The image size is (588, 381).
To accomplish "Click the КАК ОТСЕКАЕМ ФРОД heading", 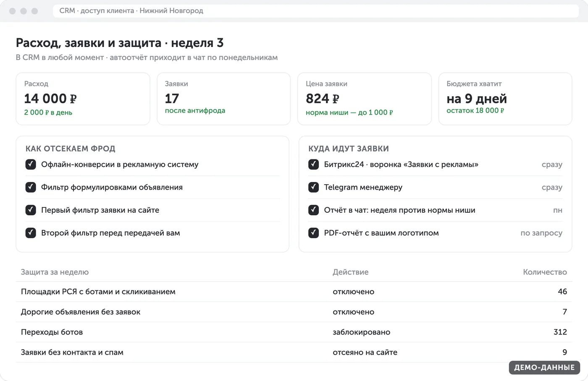I will 70,149.
